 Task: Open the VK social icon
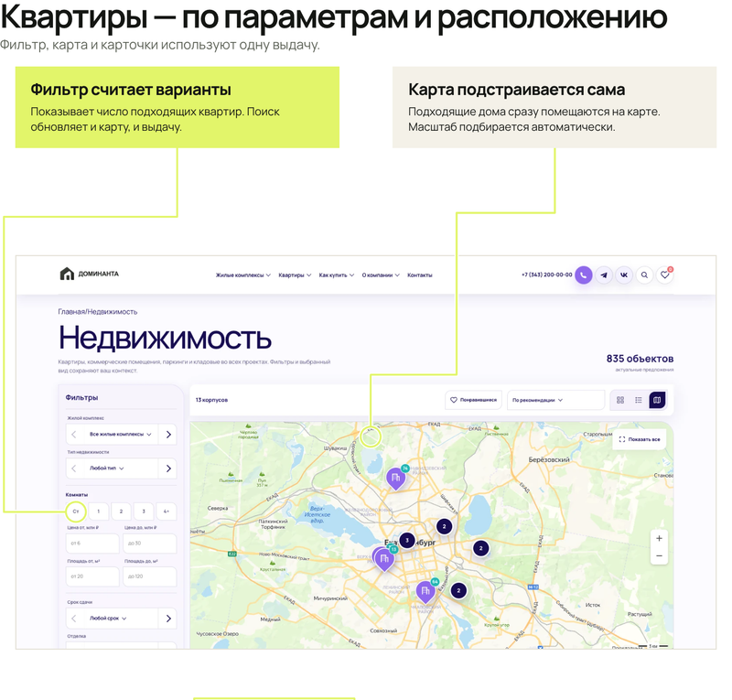coord(624,275)
